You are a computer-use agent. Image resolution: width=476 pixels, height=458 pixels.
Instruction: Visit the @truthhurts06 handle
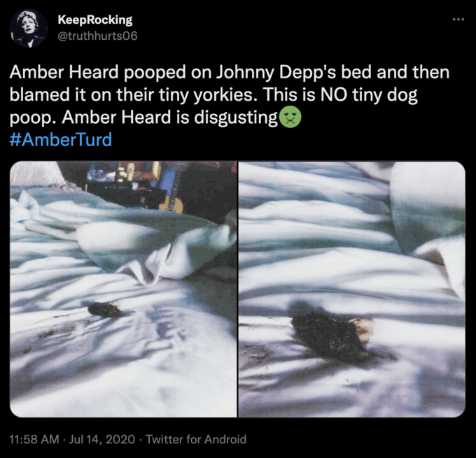(x=97, y=36)
